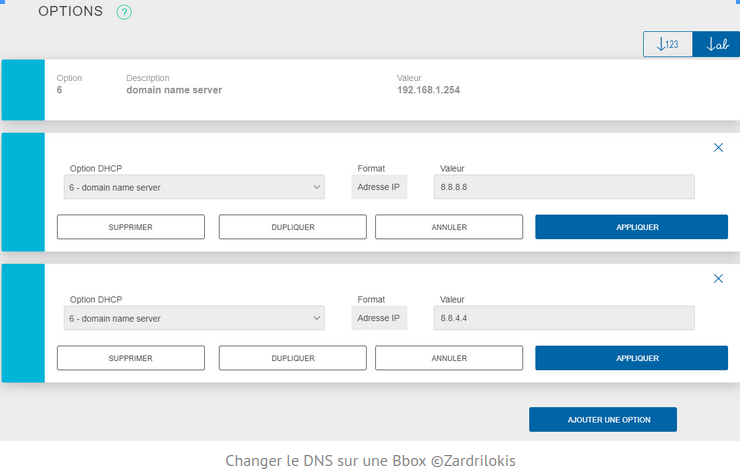Screen dimensions: 740x471
Task: Click AJOUTER UNE OPTION button
Action: pyautogui.click(x=602, y=419)
